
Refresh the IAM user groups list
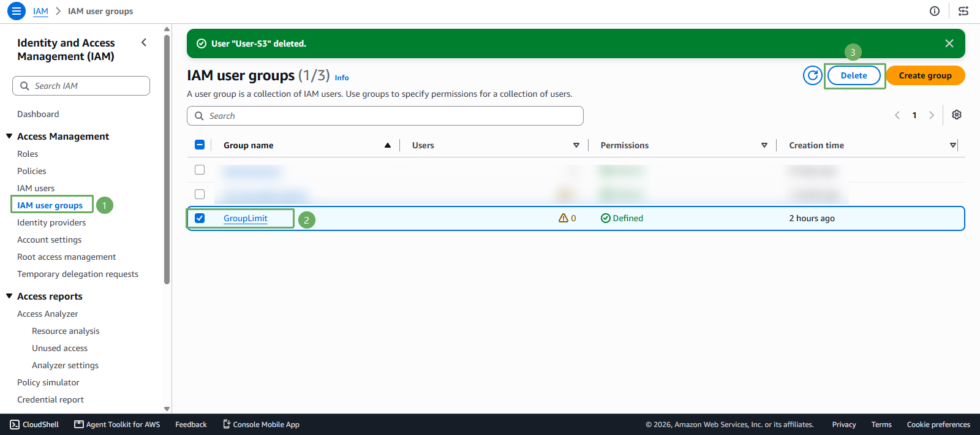click(813, 75)
